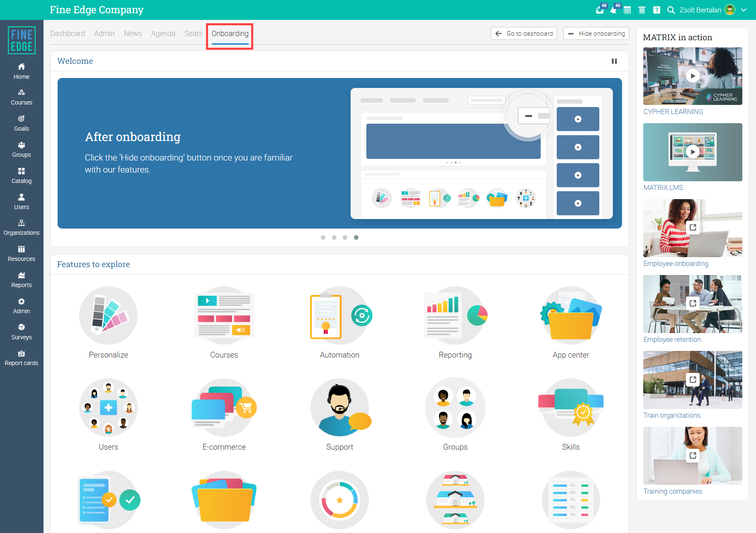The height and width of the screenshot is (533, 756).
Task: Open the Employee onboarding image thumbnail
Action: click(x=693, y=228)
